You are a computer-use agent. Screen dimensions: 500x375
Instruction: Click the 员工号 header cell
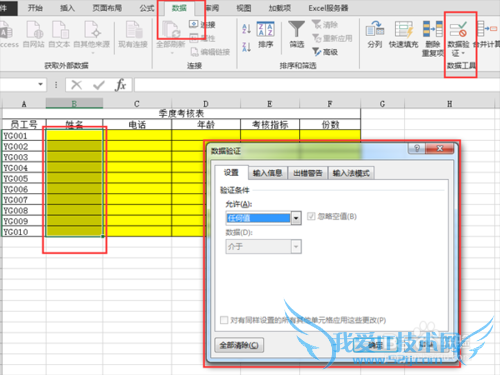pos(24,125)
